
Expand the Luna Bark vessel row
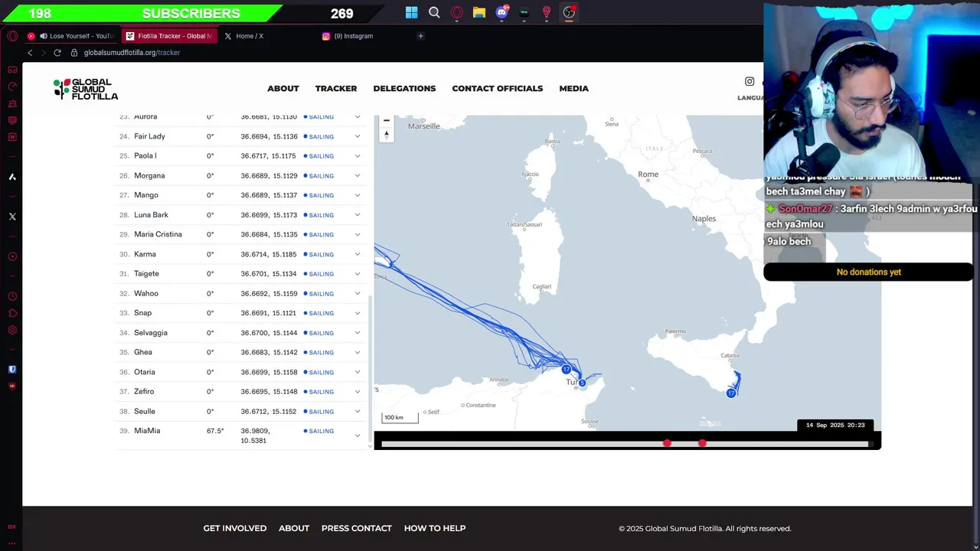click(358, 215)
